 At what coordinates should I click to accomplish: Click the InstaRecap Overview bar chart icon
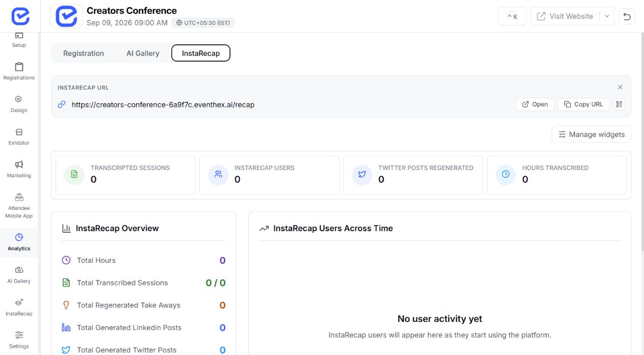tap(66, 229)
